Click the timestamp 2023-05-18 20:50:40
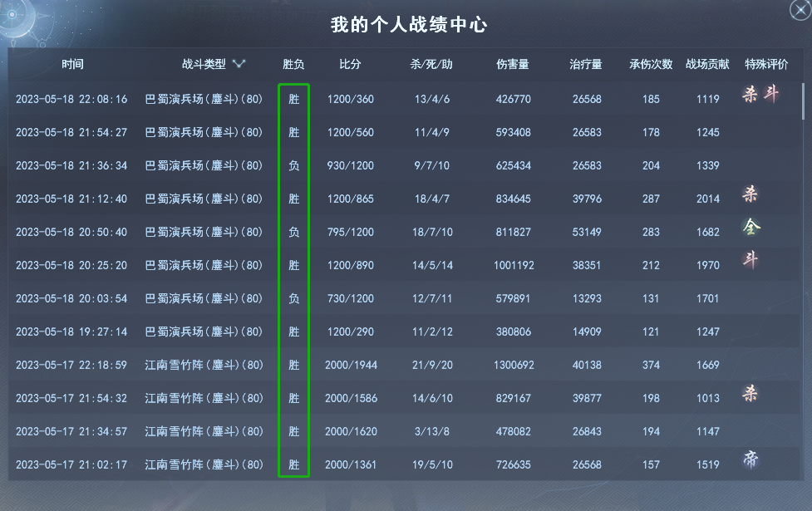 (x=71, y=232)
